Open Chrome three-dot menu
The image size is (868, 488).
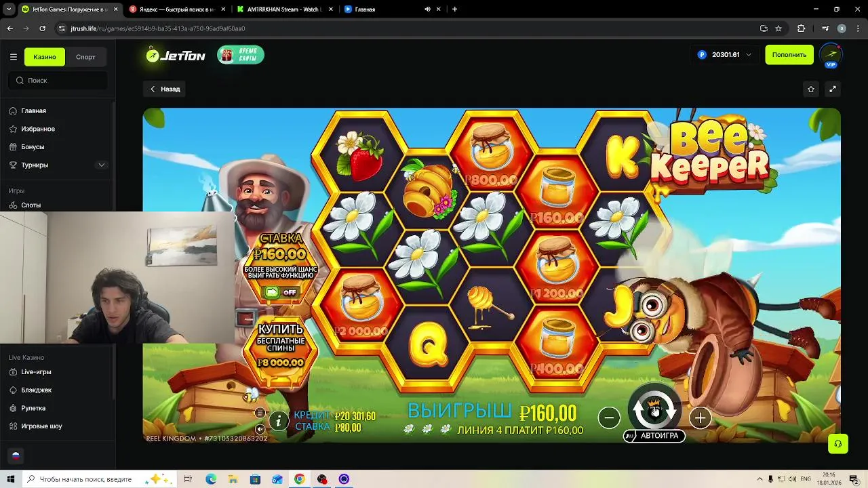pyautogui.click(x=856, y=28)
